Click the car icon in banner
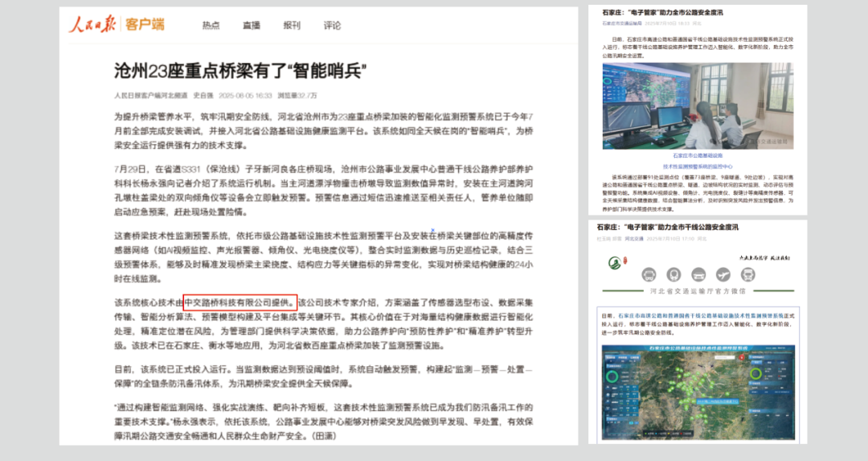The width and height of the screenshot is (868, 461). point(698,274)
